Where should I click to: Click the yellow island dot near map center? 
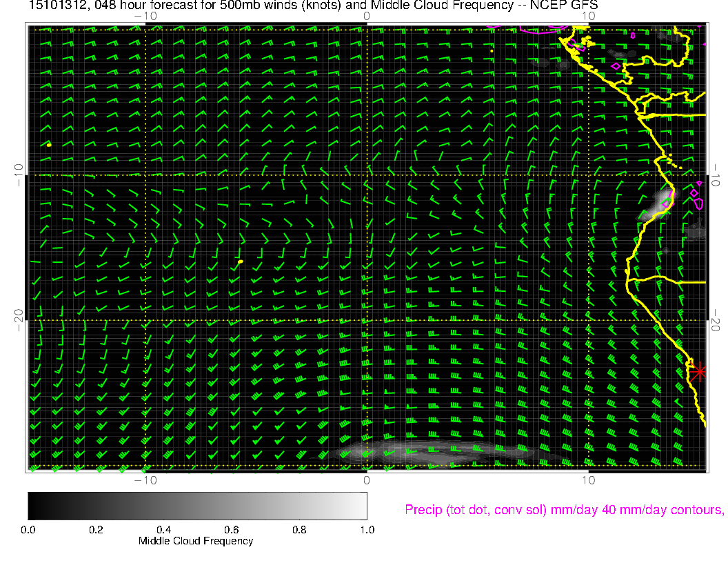[x=241, y=262]
